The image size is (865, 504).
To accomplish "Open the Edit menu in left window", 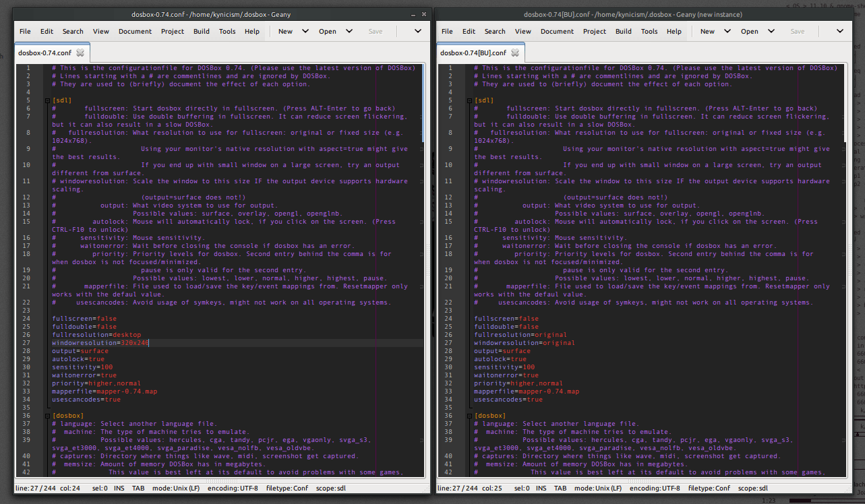I will pos(47,32).
